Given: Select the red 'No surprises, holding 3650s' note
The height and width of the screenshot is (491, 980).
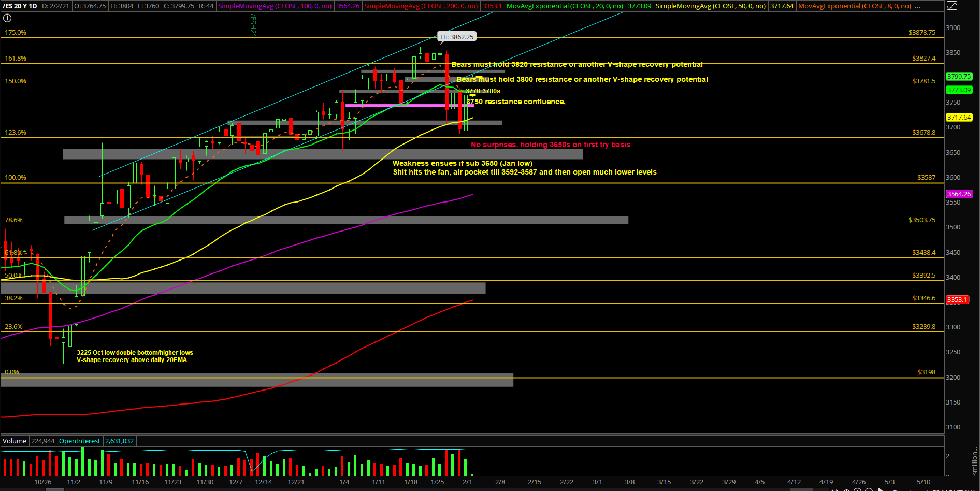Looking at the screenshot, I should click(551, 145).
